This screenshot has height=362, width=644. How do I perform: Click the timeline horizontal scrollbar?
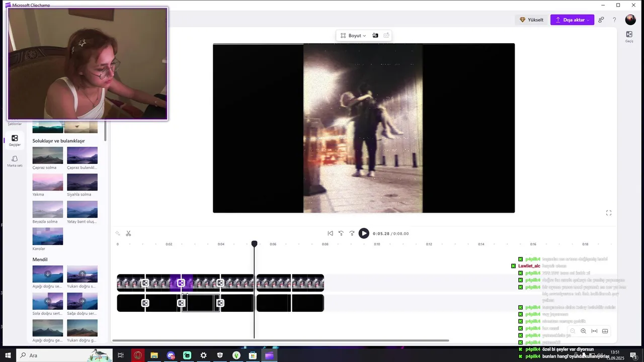tap(280, 340)
